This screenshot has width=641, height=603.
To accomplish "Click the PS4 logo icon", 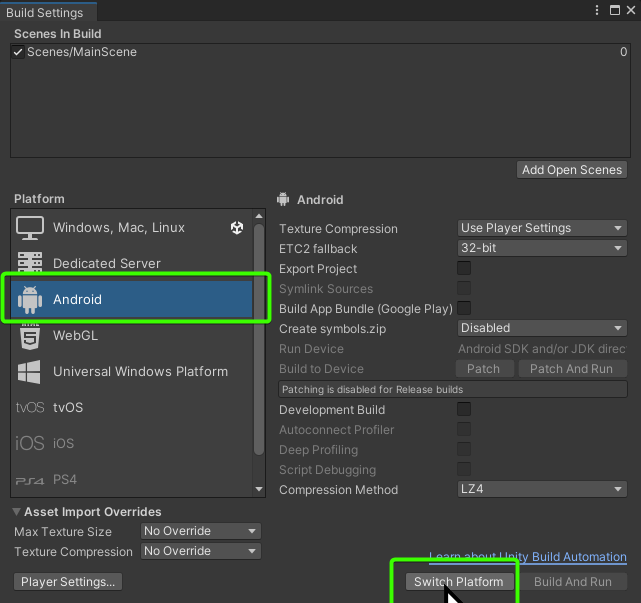I will (x=29, y=481).
